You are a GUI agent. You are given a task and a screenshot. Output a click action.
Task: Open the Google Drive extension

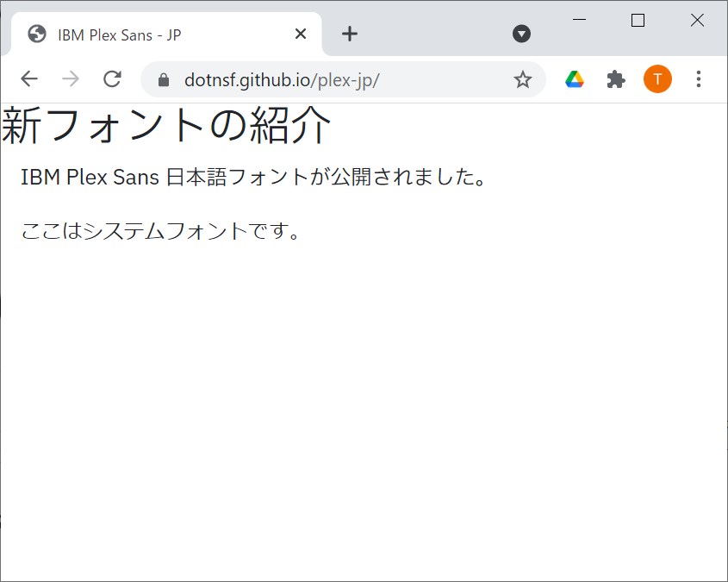tap(575, 79)
